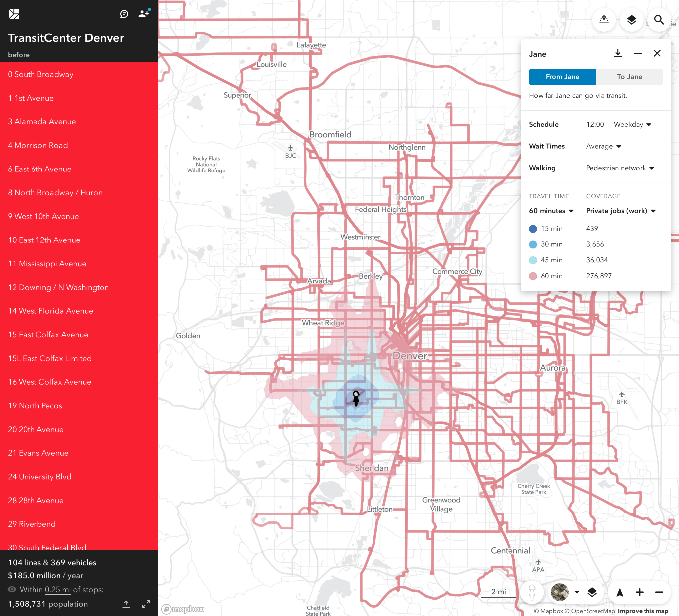Select route 0 South Broadway
The width and height of the screenshot is (679, 616).
pyautogui.click(x=41, y=74)
